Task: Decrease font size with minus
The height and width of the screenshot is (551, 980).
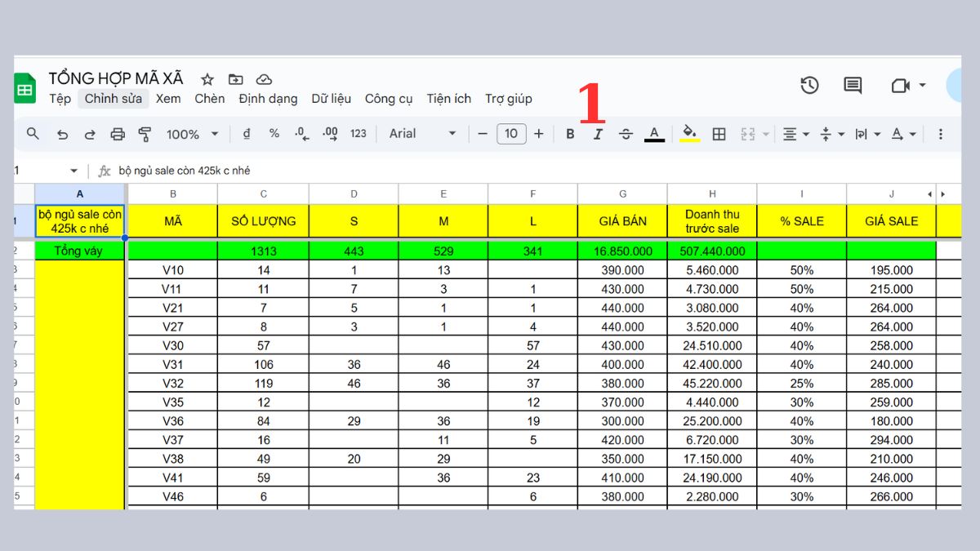Action: [483, 134]
